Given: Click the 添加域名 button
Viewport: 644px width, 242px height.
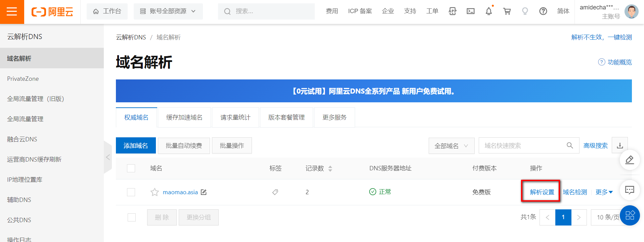Looking at the screenshot, I should (136, 146).
